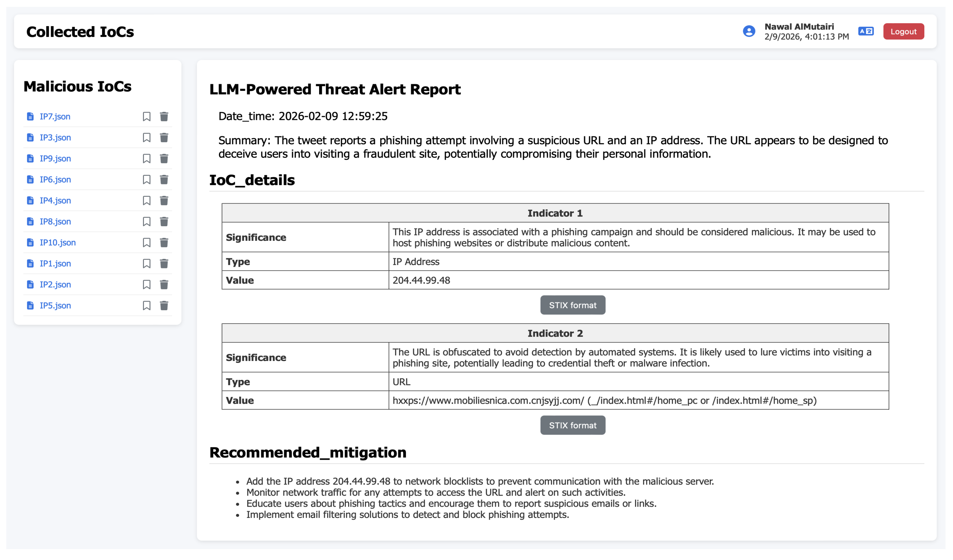Click the Recommended_mitigation section heading
The image size is (953, 560).
[x=308, y=452]
